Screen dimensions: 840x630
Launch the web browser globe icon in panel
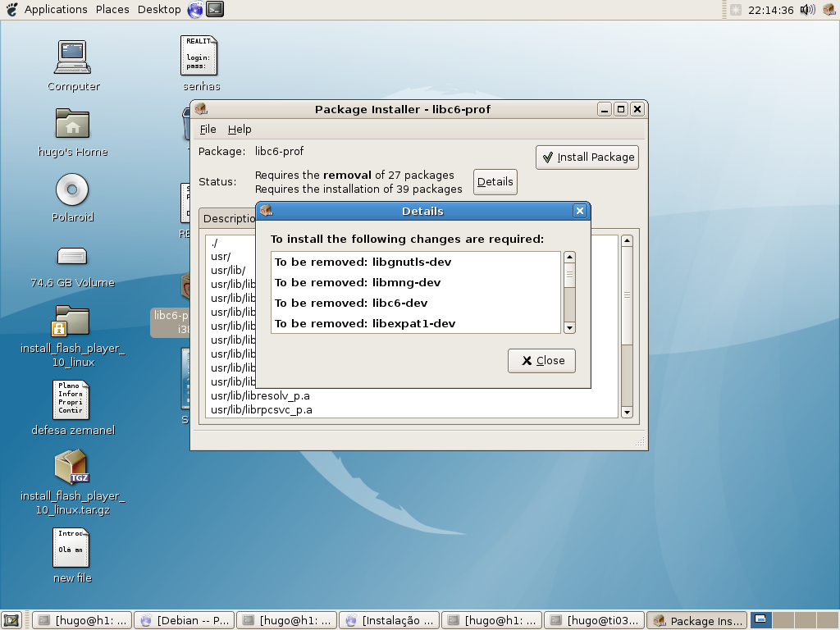[x=195, y=9]
